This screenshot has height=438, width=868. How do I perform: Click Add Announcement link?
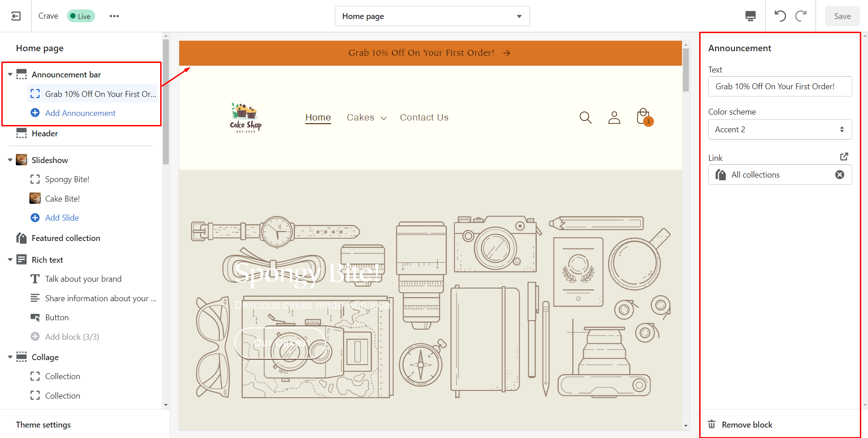tap(80, 113)
